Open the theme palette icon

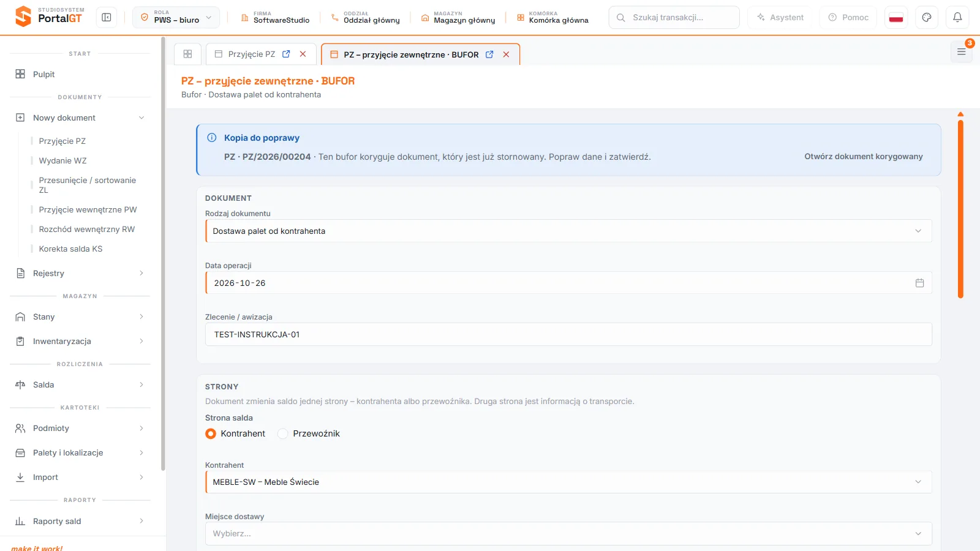[927, 17]
